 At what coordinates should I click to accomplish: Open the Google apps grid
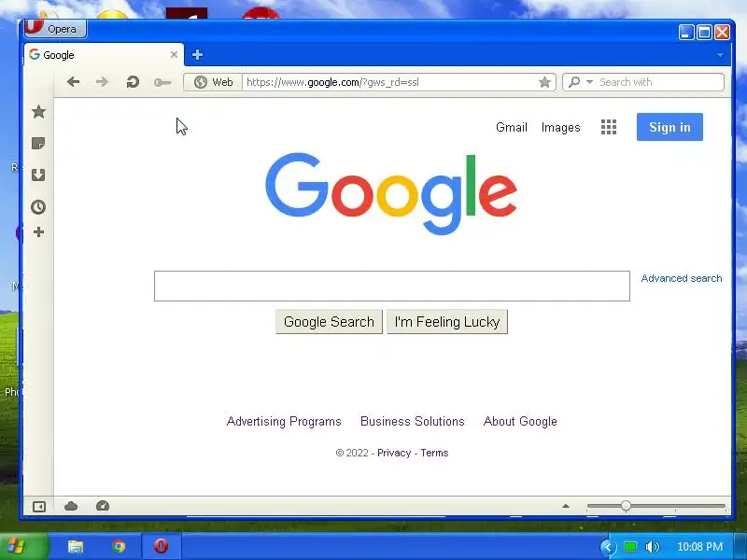pyautogui.click(x=609, y=127)
